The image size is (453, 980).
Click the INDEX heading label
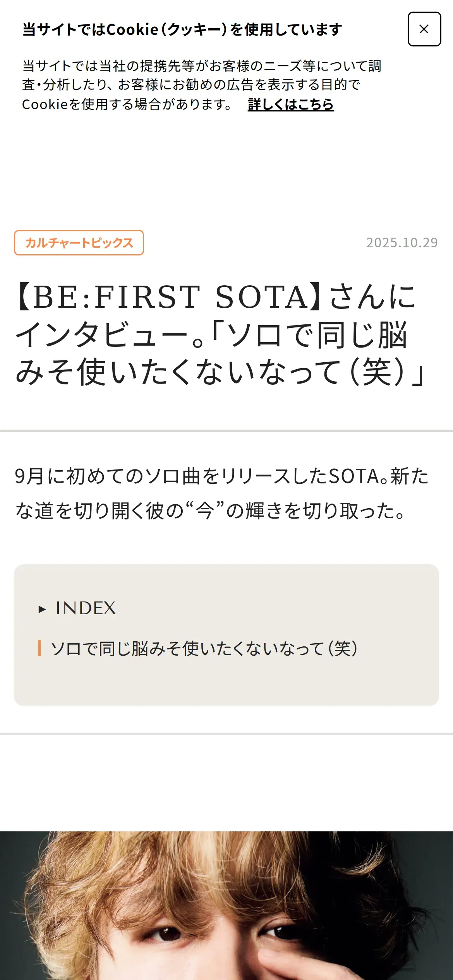(x=86, y=608)
